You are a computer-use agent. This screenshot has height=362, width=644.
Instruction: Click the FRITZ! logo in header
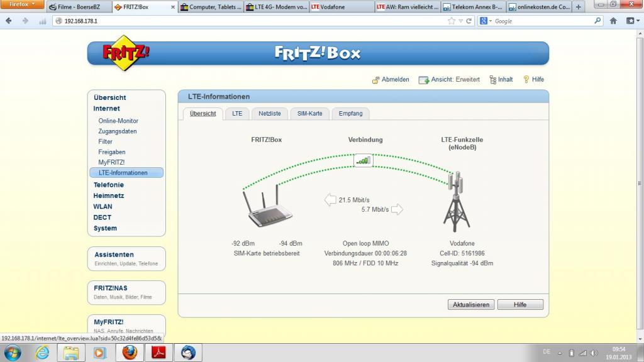click(125, 53)
